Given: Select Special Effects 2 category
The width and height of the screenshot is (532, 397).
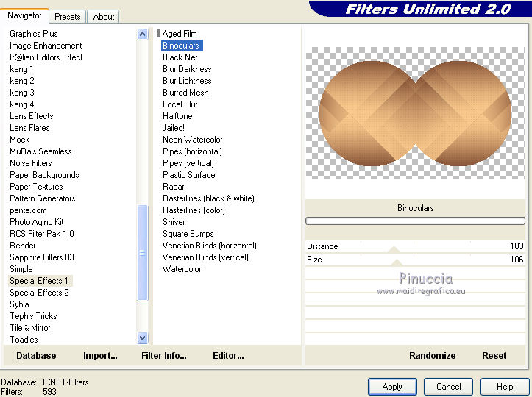Looking at the screenshot, I should click(x=39, y=293).
